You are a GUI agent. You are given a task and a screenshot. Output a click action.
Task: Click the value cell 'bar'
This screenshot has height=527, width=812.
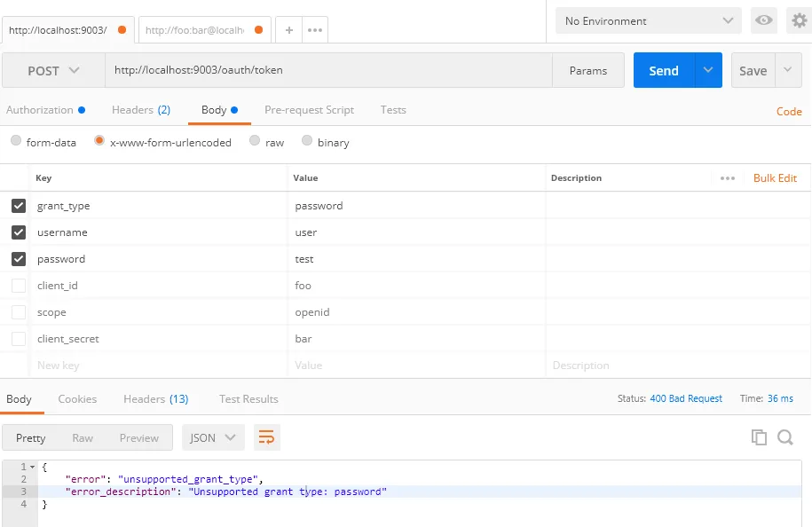[x=416, y=339]
